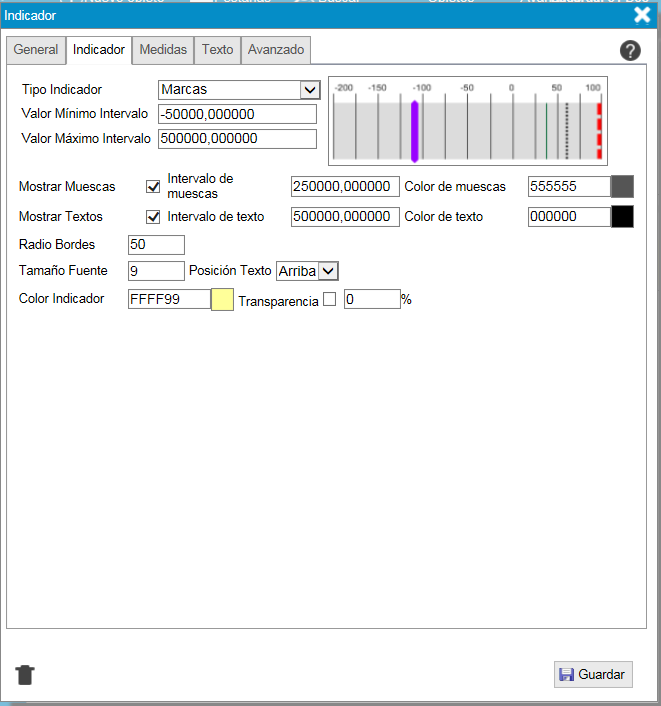Click the help question mark icon

tap(630, 51)
